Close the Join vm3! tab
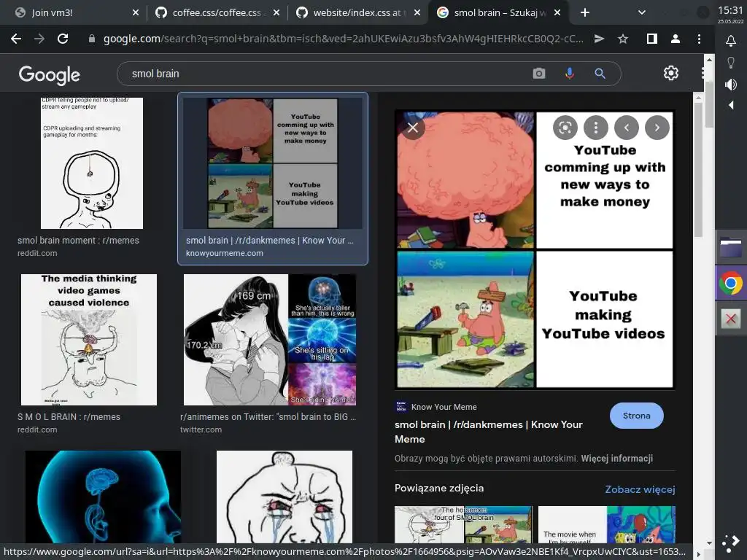The height and width of the screenshot is (560, 747). tap(136, 13)
